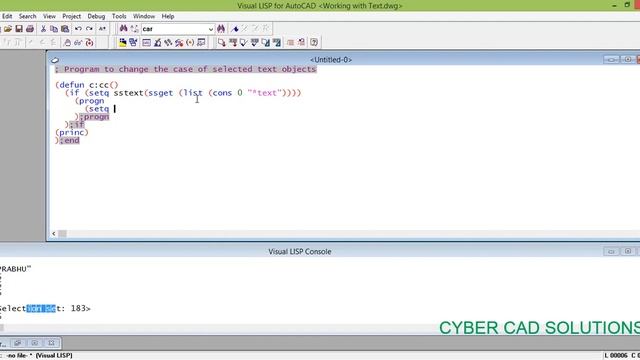Open the View menu
640x360 pixels.
click(49, 16)
